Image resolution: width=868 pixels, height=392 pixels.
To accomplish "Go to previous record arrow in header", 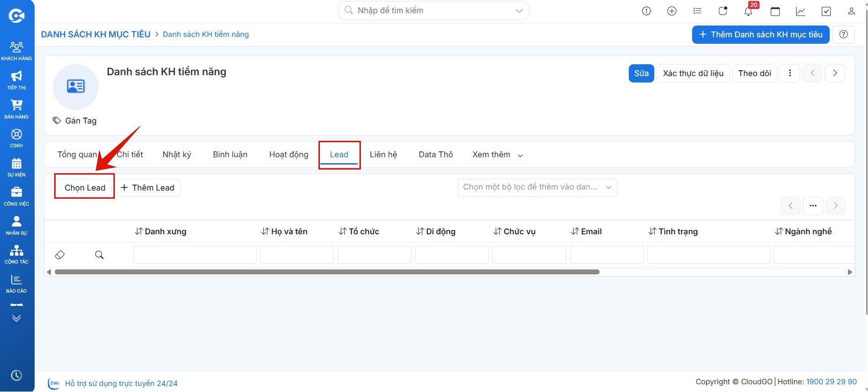I will (x=812, y=73).
